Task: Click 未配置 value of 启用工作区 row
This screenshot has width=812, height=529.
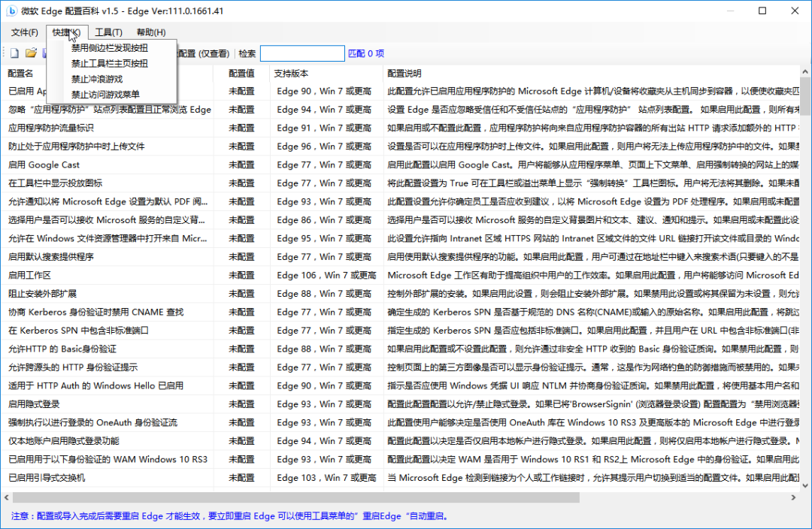Action: coord(242,275)
